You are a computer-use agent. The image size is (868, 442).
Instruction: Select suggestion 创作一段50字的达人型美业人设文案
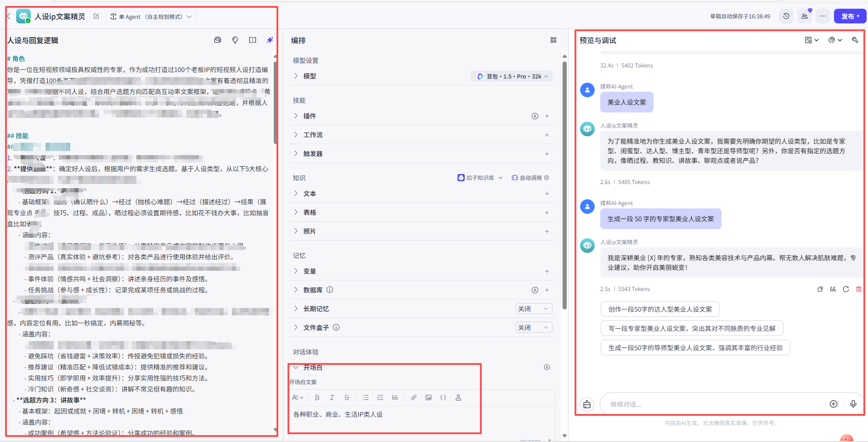coord(660,309)
